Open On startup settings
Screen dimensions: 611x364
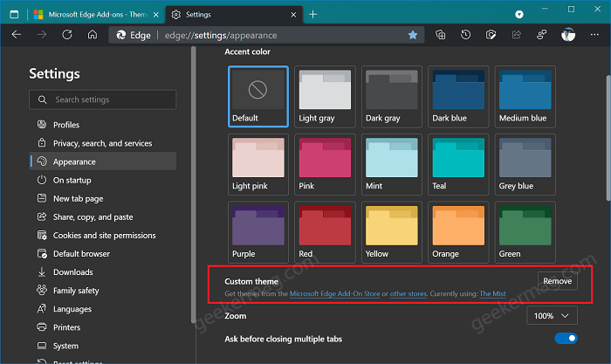click(x=103, y=180)
